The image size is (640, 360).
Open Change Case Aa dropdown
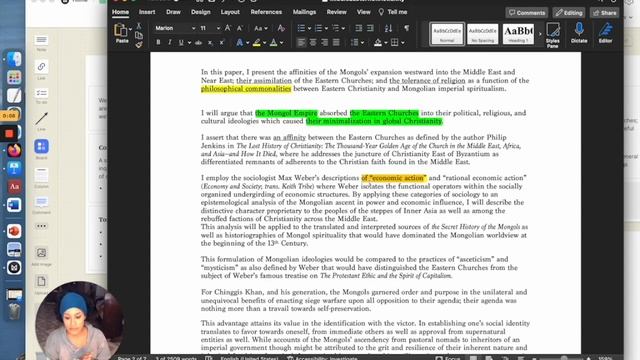pyautogui.click(x=260, y=29)
